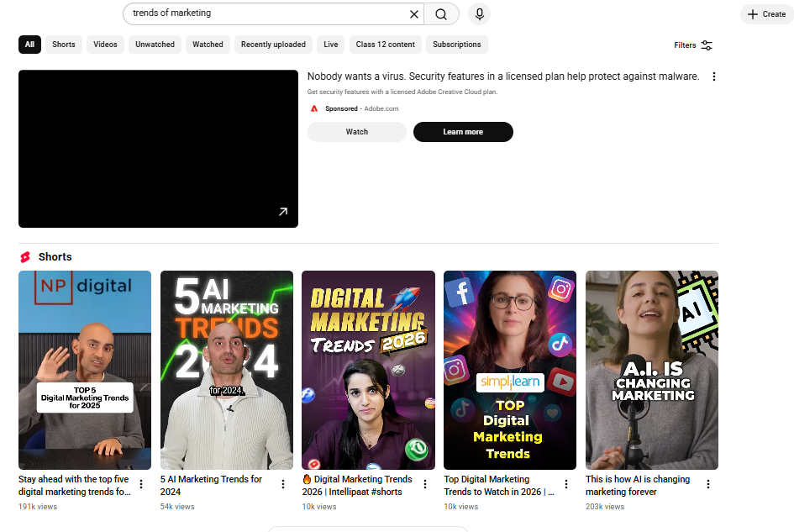The image size is (794, 532).
Task: Open options for 'Stay ahead with the top five' short
Action: [x=141, y=484]
